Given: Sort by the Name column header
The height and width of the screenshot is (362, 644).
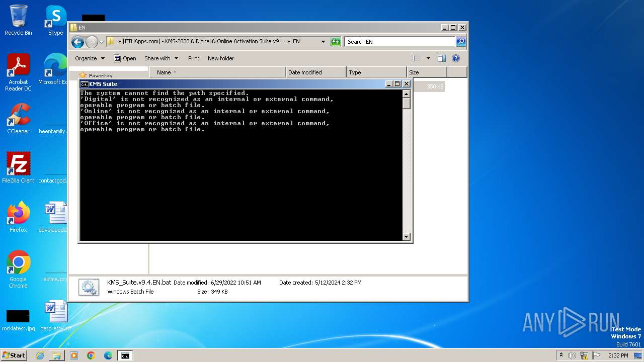Looking at the screenshot, I should coord(217,72).
